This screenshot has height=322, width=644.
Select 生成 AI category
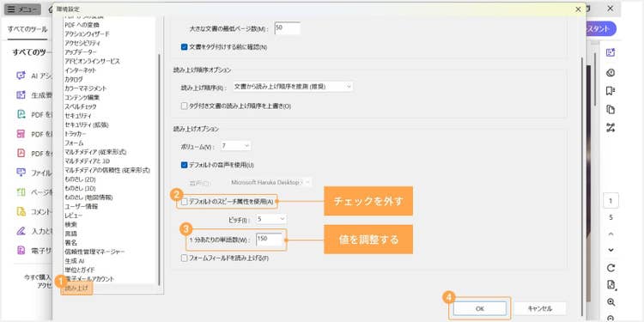75,261
